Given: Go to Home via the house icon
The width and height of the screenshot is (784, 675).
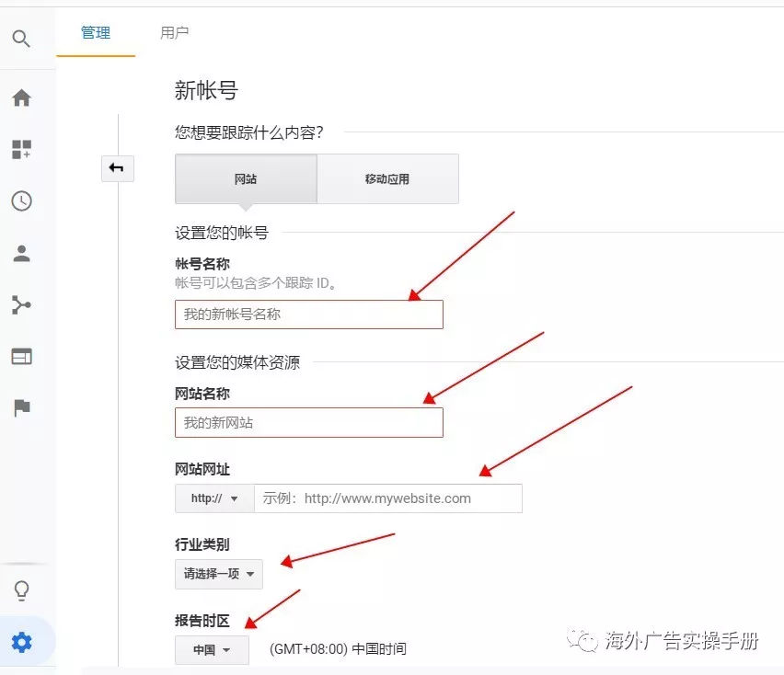Looking at the screenshot, I should [x=21, y=98].
